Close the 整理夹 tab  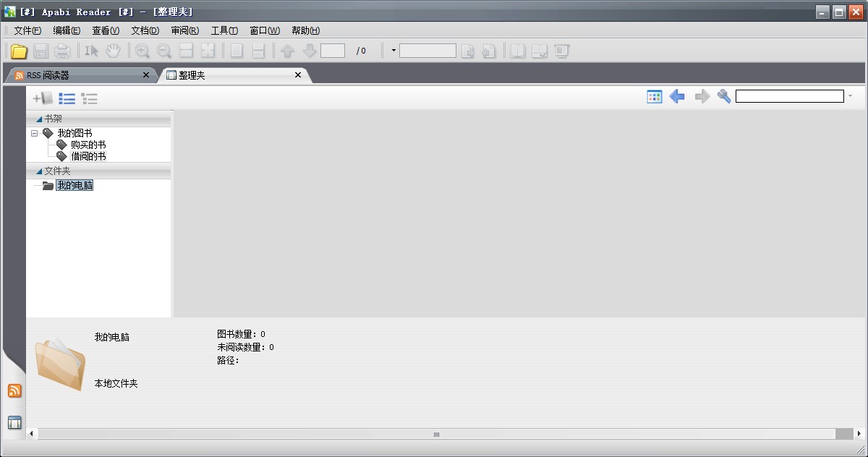(x=298, y=75)
